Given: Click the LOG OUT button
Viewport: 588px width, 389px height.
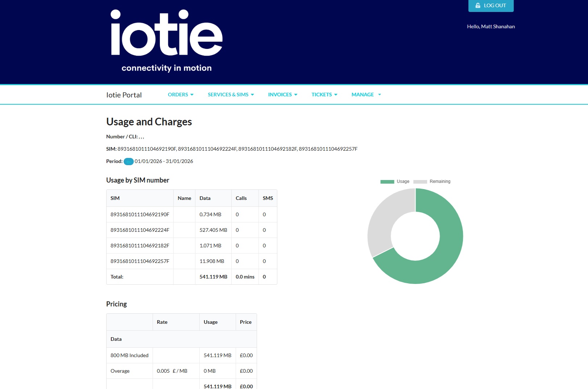Looking at the screenshot, I should pyautogui.click(x=491, y=5).
